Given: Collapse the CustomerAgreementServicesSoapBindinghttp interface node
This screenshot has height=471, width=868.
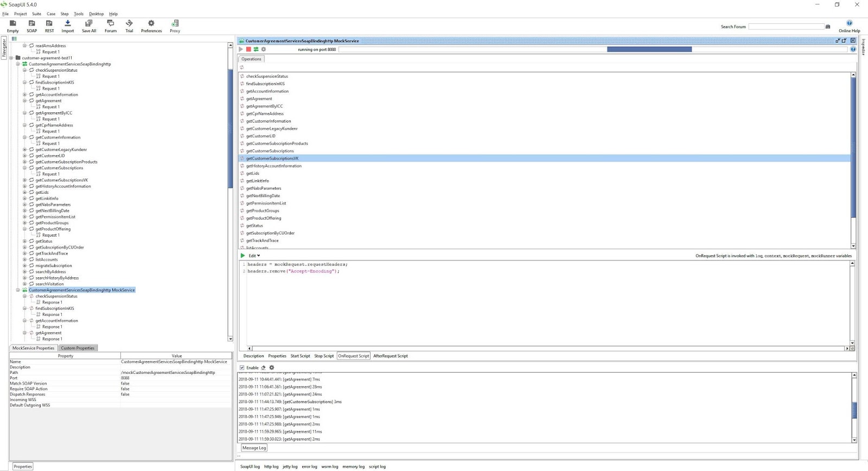Looking at the screenshot, I should click(18, 64).
